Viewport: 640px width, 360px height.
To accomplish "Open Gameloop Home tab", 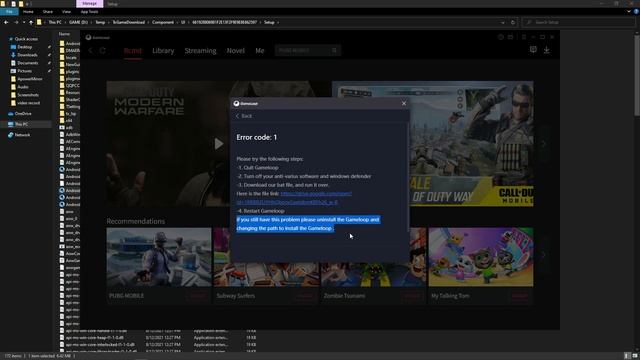I will (x=133, y=51).
